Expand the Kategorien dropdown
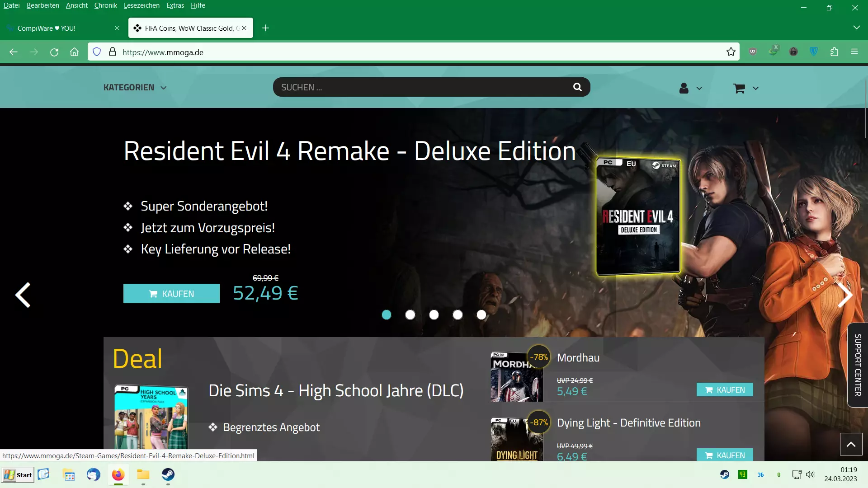868x488 pixels. click(135, 88)
